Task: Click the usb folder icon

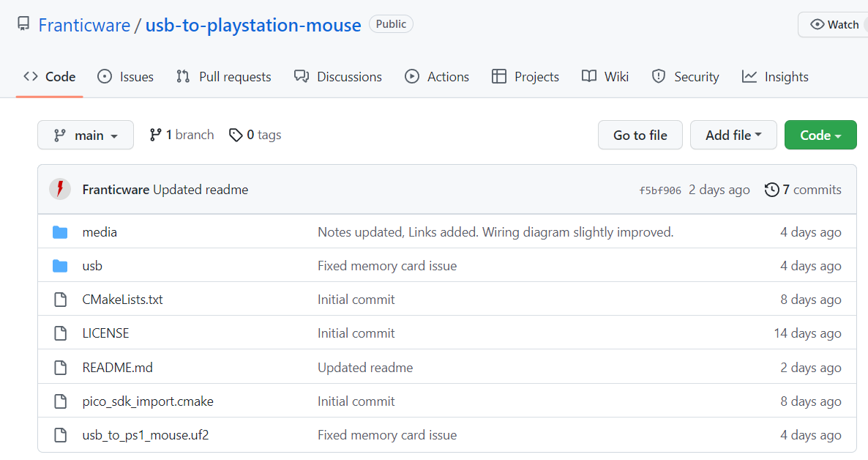Action: (x=60, y=266)
